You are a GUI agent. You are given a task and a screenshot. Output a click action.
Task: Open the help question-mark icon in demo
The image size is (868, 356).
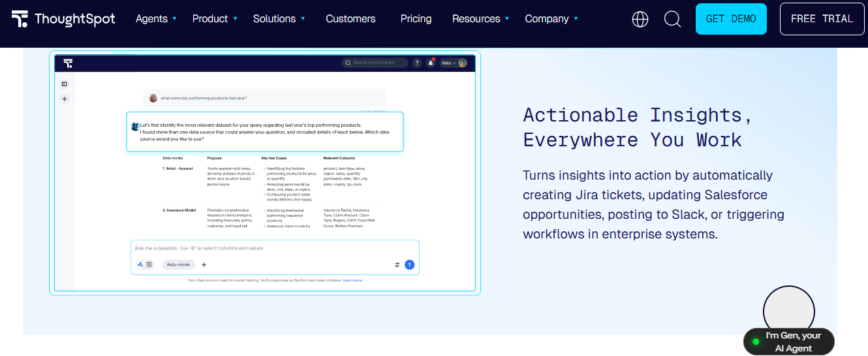click(417, 63)
